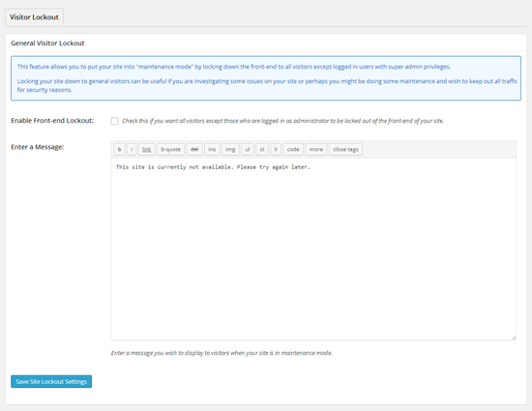Insert code tag with code button
The width and height of the screenshot is (532, 411).
pyautogui.click(x=293, y=149)
